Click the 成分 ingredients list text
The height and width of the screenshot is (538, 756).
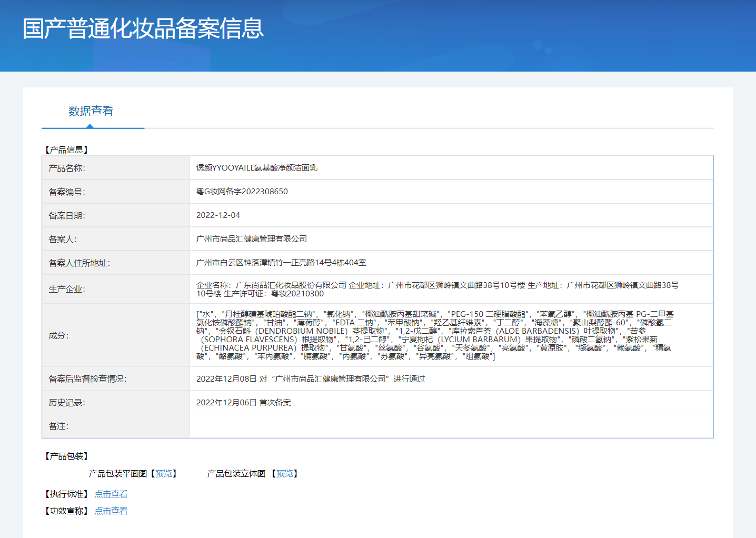point(435,335)
